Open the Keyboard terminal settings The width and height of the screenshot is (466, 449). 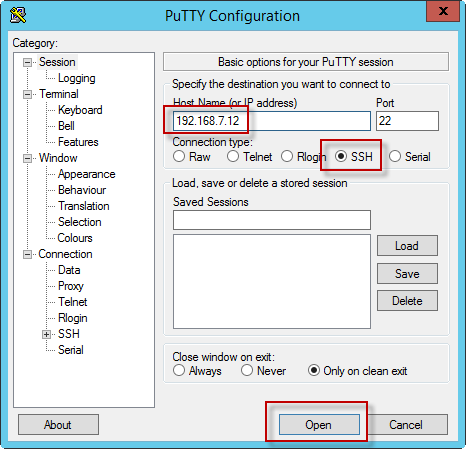80,110
